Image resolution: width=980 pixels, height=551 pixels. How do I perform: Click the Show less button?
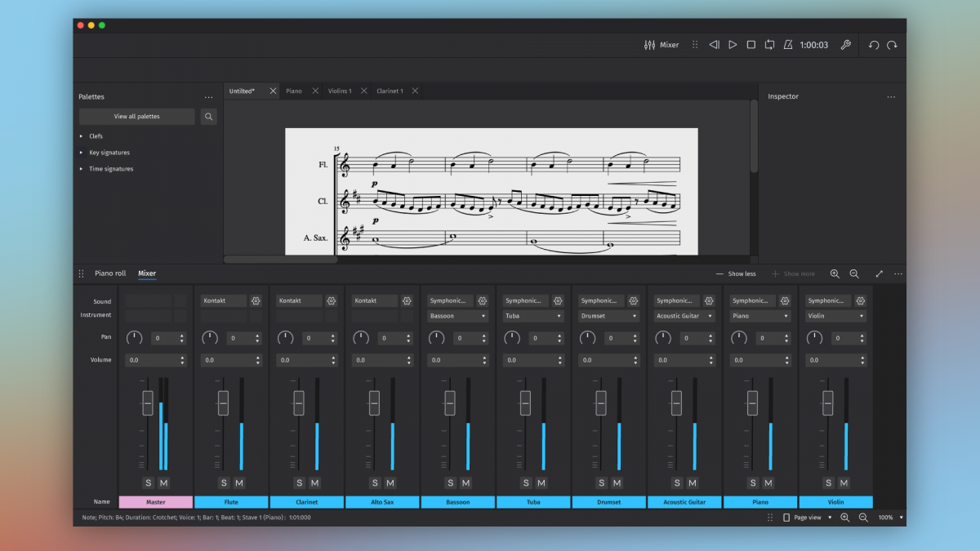coord(736,274)
